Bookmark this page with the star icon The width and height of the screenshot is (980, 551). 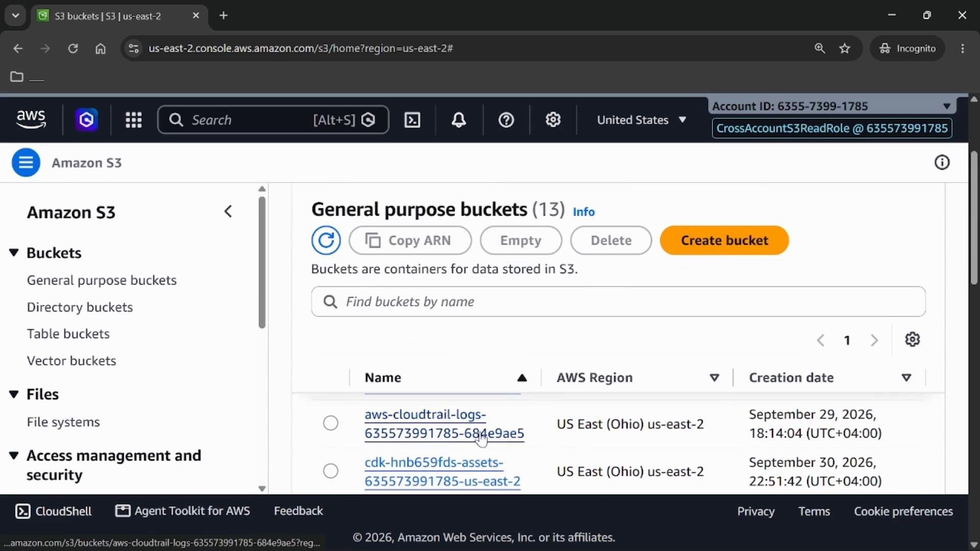(845, 48)
